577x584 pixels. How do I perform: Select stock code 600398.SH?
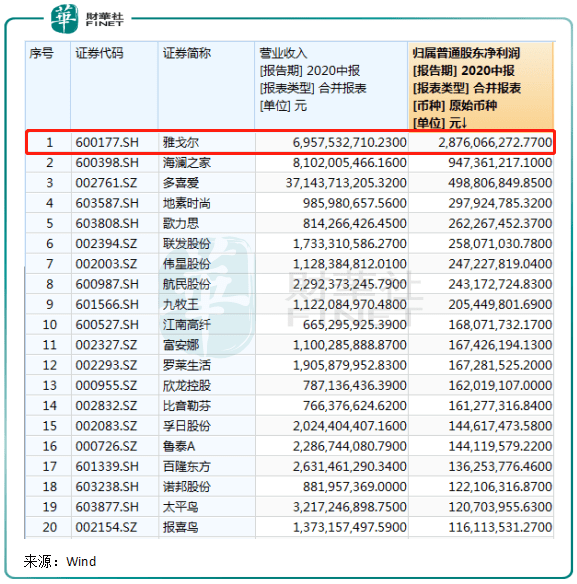107,163
